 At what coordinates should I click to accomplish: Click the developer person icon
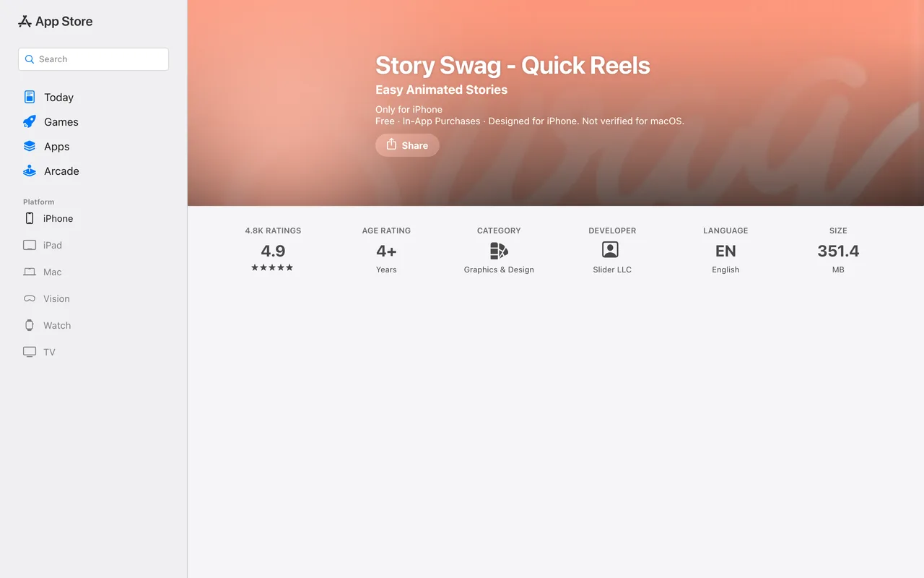point(610,250)
